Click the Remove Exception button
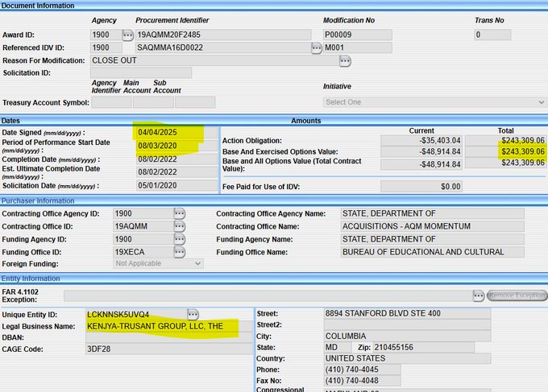Image resolution: width=548 pixels, height=392 pixels. [x=517, y=295]
